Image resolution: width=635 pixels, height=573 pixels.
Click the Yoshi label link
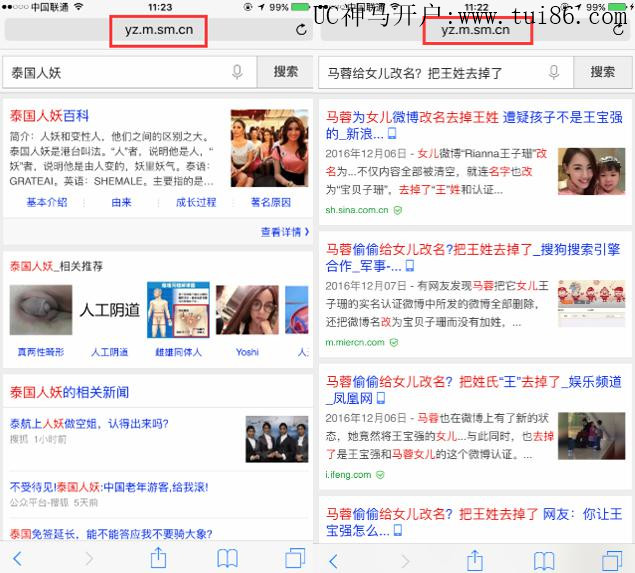(247, 352)
